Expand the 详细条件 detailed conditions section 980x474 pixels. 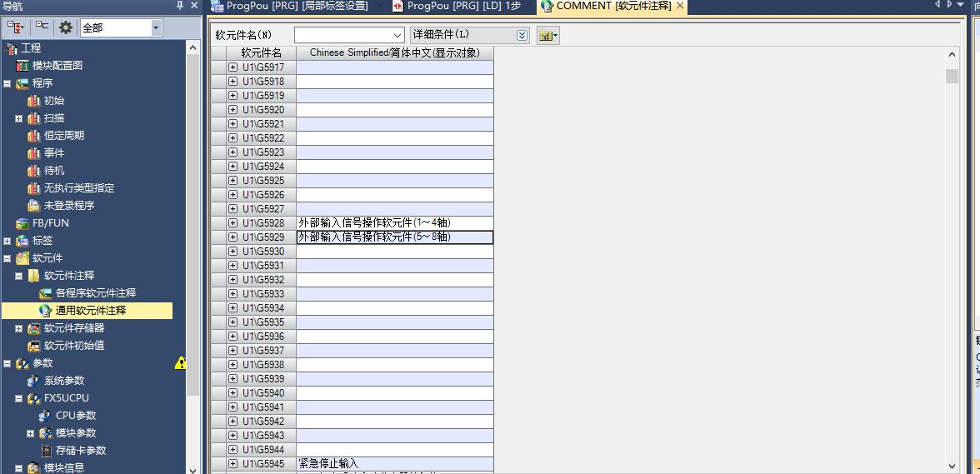[522, 35]
